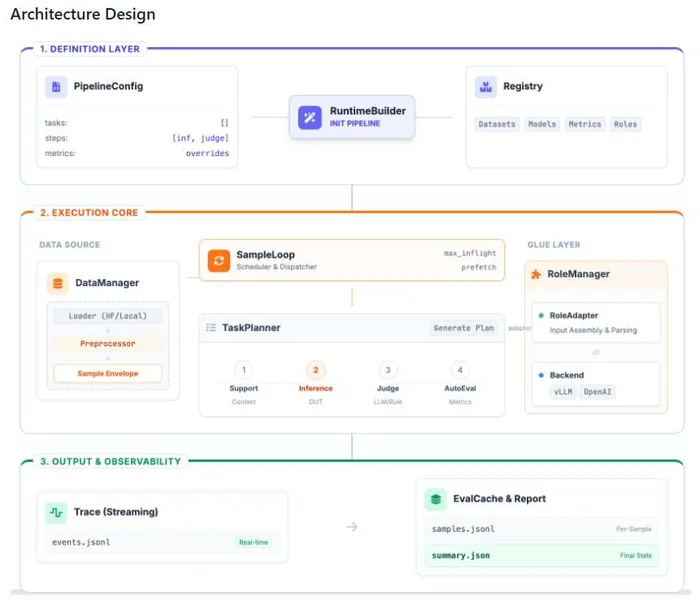Viewport: 700px width, 600px height.
Task: Select step 4 AutoEval circle
Action: 459,370
